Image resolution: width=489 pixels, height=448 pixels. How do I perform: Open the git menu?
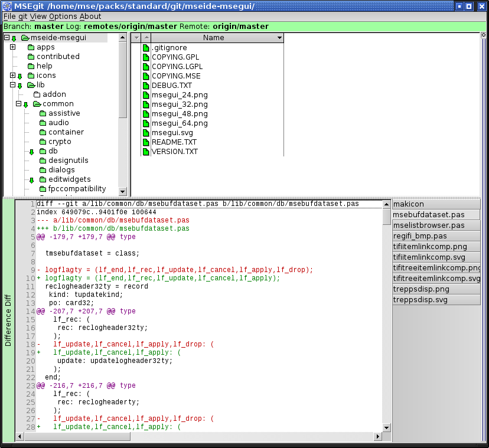click(22, 17)
